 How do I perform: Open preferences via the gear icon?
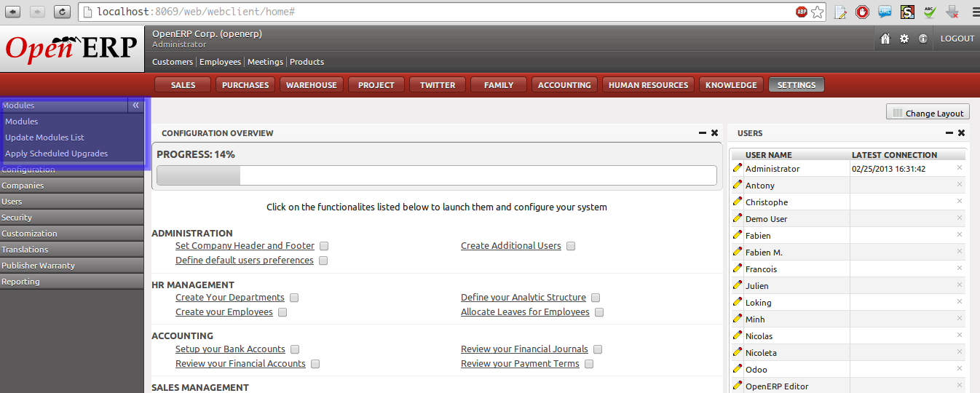904,39
